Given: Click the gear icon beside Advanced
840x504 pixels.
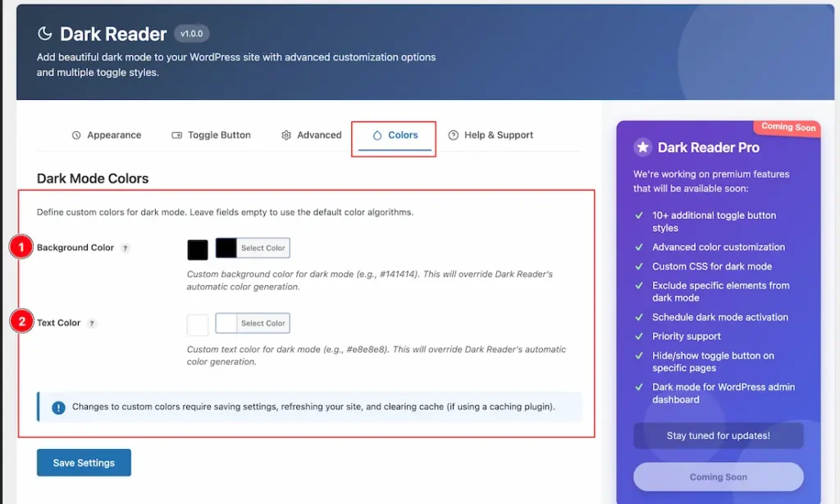Looking at the screenshot, I should click(x=286, y=135).
